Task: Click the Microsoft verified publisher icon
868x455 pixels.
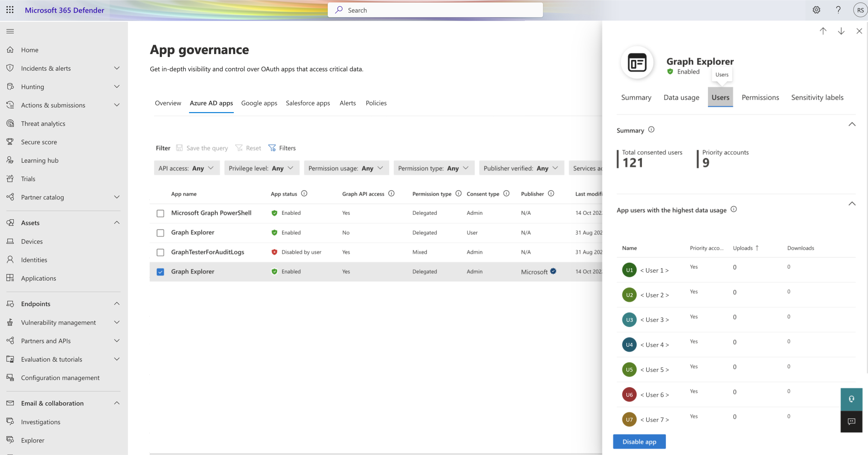Action: pos(553,271)
